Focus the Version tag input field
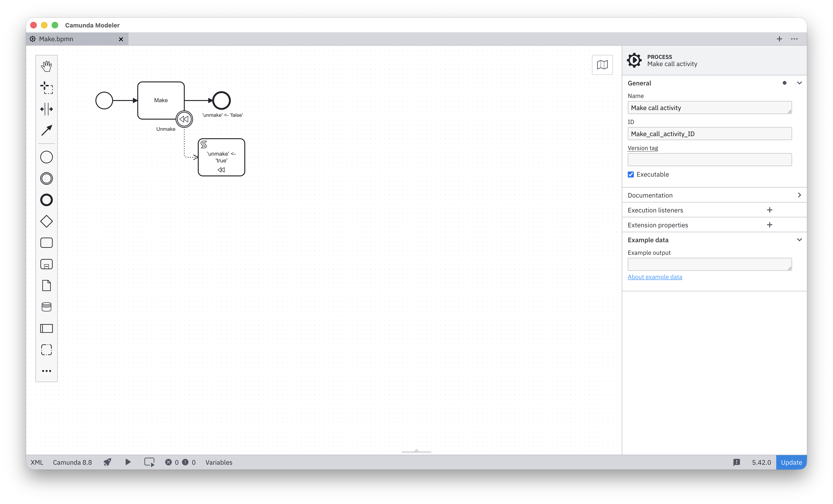This screenshot has height=504, width=833. pos(709,160)
